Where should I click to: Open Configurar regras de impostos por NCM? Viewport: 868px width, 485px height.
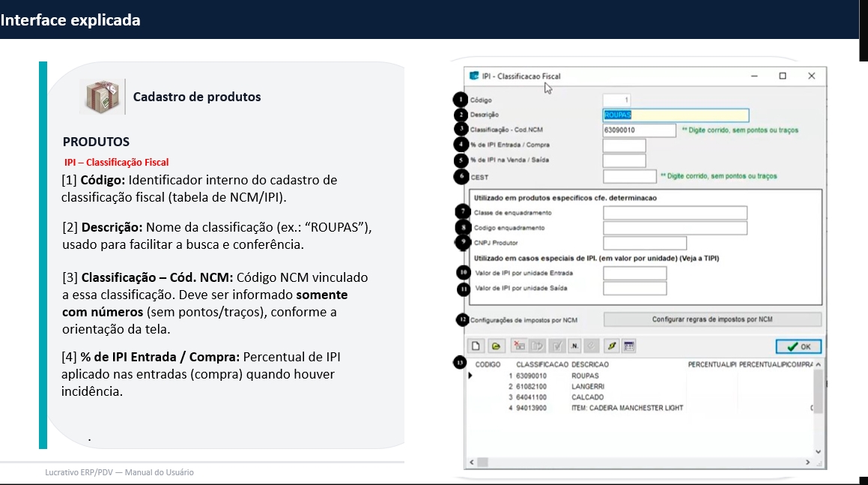(x=712, y=319)
